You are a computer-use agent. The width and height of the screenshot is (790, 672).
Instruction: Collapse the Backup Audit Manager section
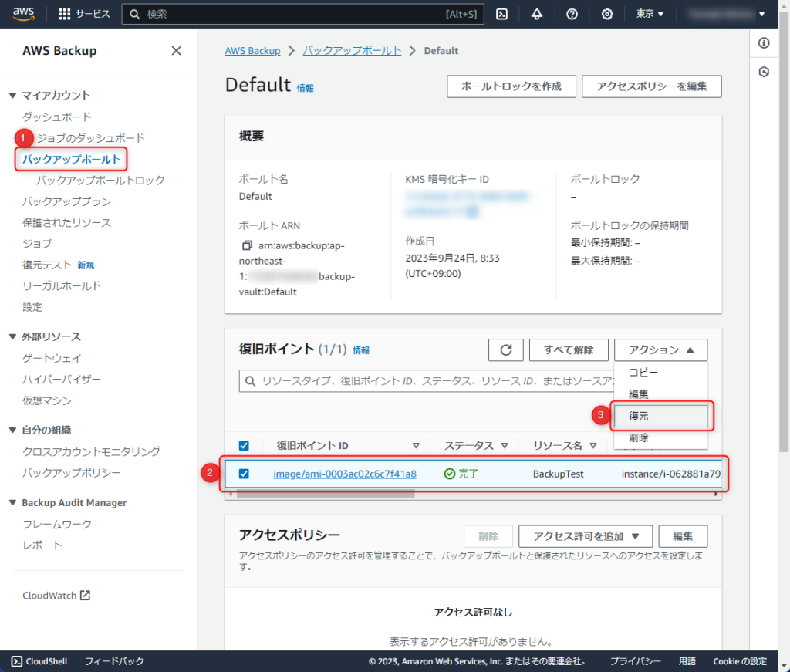tap(12, 503)
